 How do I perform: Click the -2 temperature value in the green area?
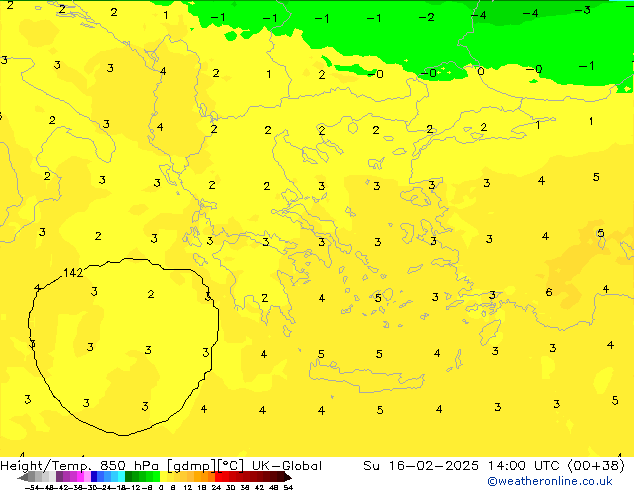[x=427, y=17]
